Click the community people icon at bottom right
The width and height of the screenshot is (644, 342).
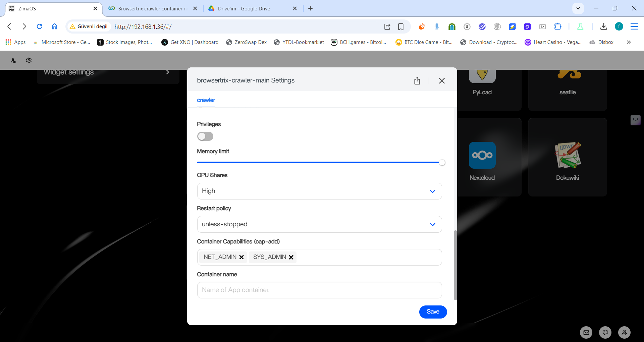coord(624,333)
